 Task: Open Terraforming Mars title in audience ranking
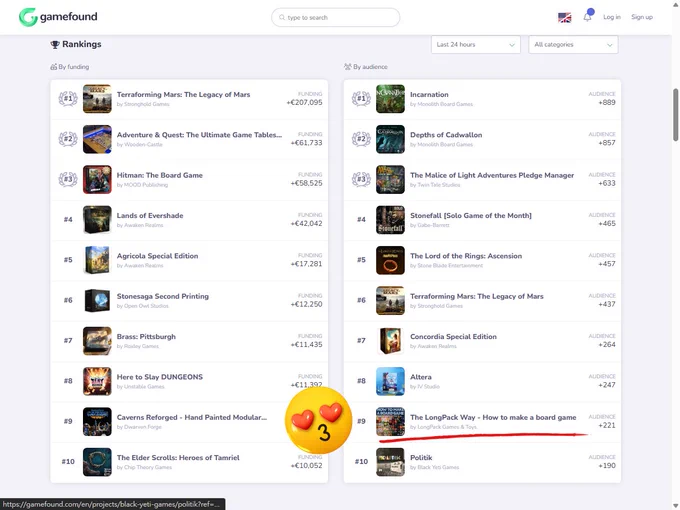[x=477, y=296]
